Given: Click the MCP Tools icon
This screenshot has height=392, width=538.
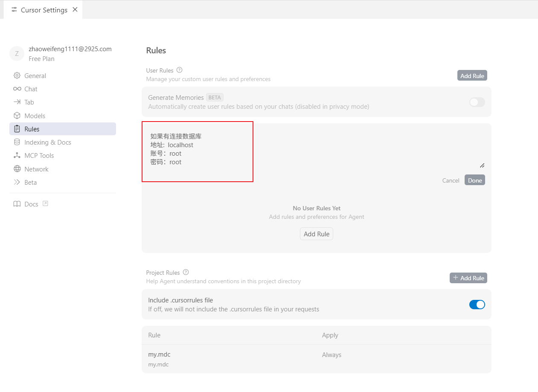Looking at the screenshot, I should tap(17, 155).
